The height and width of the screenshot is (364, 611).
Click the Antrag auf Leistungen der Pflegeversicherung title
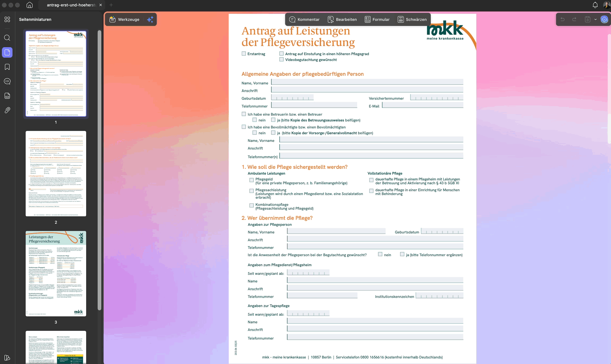tap(298, 36)
